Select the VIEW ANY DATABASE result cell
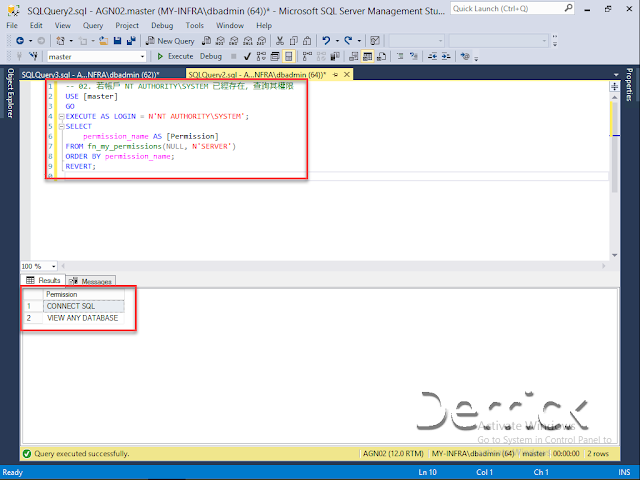640x480 pixels. tap(84, 318)
